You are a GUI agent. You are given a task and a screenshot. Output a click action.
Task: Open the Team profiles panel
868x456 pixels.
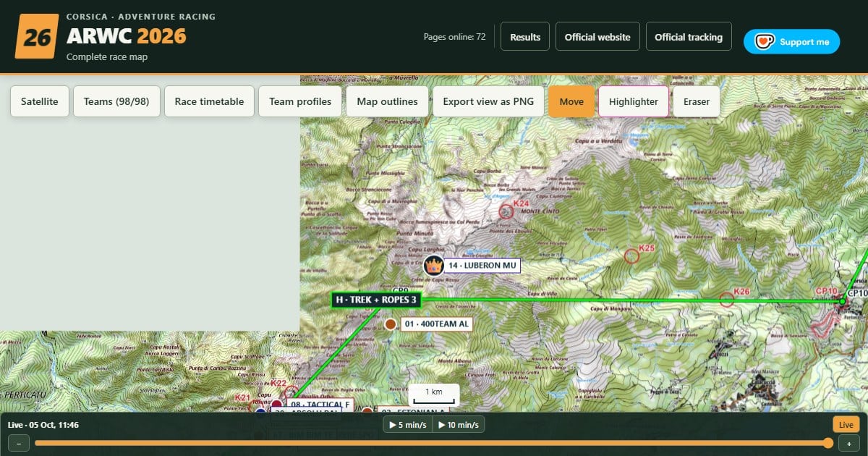pyautogui.click(x=300, y=101)
